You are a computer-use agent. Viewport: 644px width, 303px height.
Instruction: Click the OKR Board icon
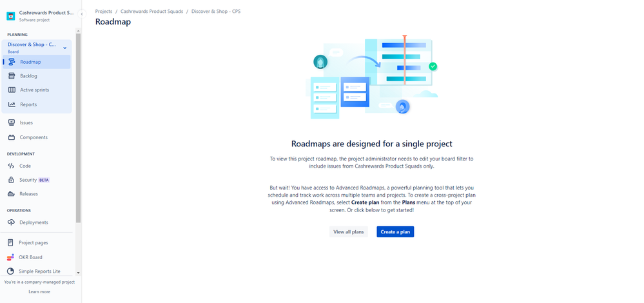coord(11,257)
